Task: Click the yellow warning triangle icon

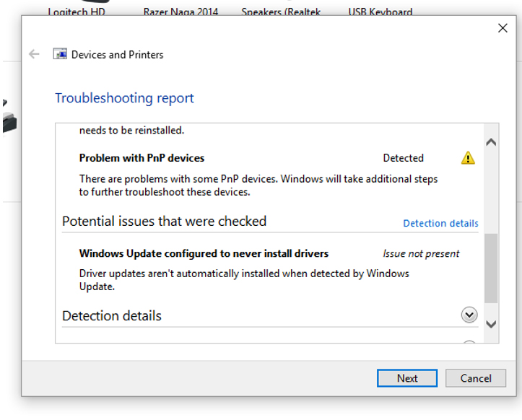Action: (x=468, y=158)
